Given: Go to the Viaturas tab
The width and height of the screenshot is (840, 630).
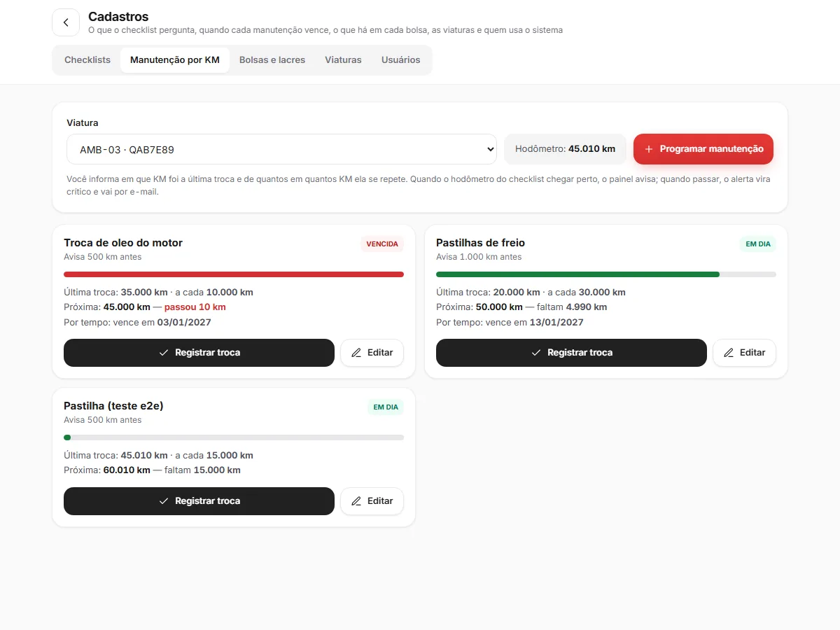Looking at the screenshot, I should [x=343, y=60].
